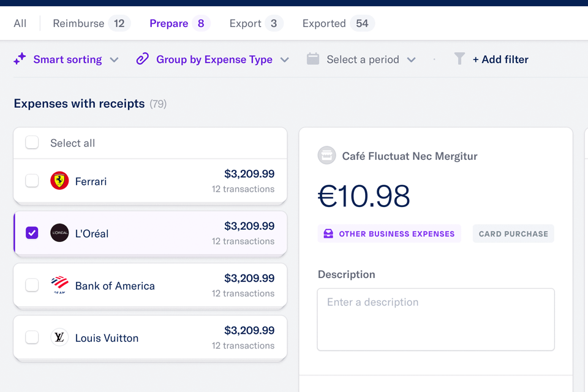Tick the Louis Vuitton checkbox
The width and height of the screenshot is (588, 392).
[32, 337]
